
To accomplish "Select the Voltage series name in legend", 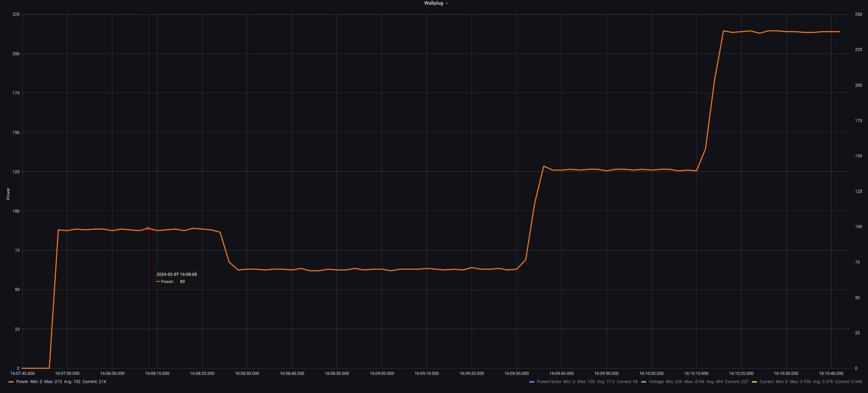I will [656, 382].
